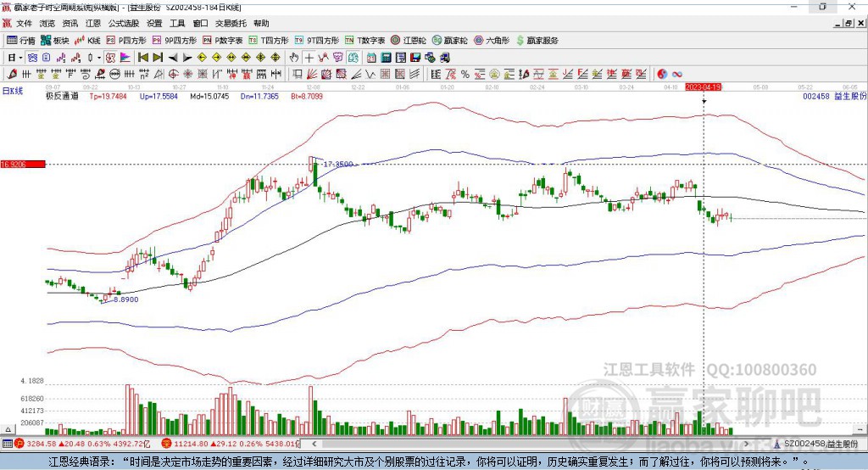Step chart right with black right arrow
Viewport: 868px width, 470px height.
(x=187, y=58)
